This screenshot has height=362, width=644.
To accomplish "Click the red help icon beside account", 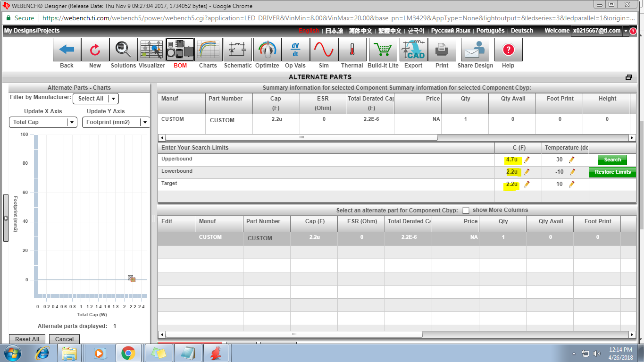I will (633, 31).
